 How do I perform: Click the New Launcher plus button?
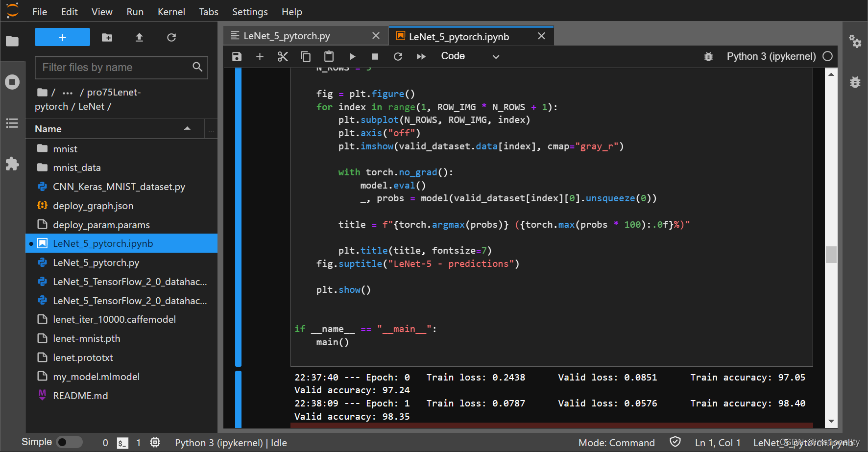tap(62, 37)
